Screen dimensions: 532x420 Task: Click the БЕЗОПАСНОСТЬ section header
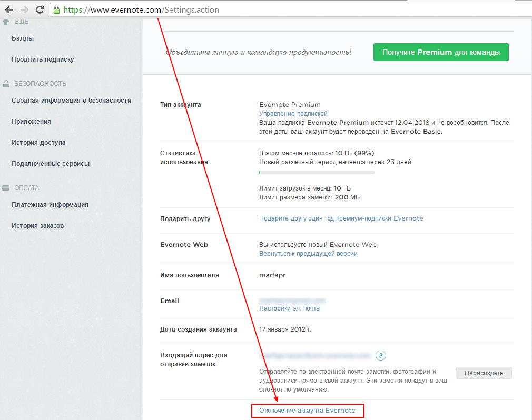pos(40,83)
